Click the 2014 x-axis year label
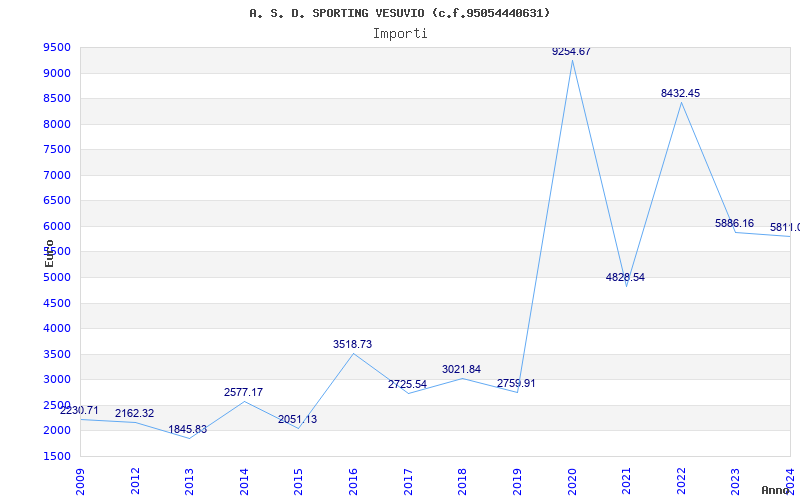 tap(244, 481)
